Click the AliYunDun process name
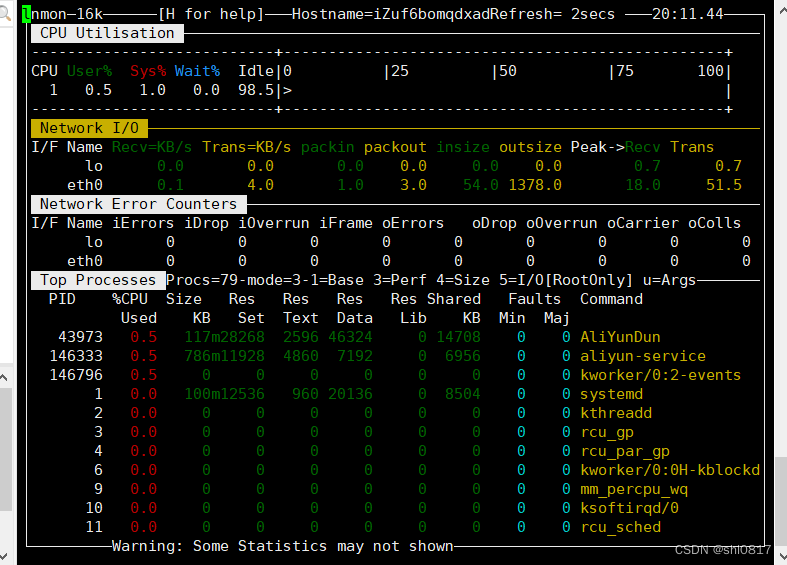The image size is (787, 565). 620,337
